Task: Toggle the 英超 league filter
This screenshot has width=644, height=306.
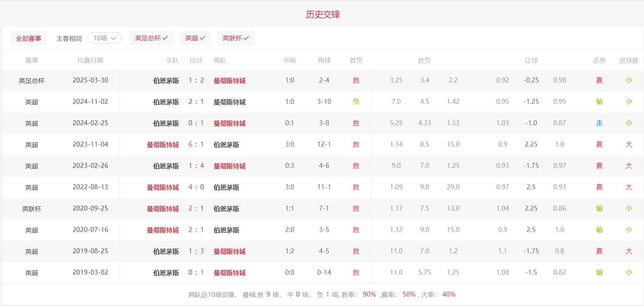Action: click(195, 38)
